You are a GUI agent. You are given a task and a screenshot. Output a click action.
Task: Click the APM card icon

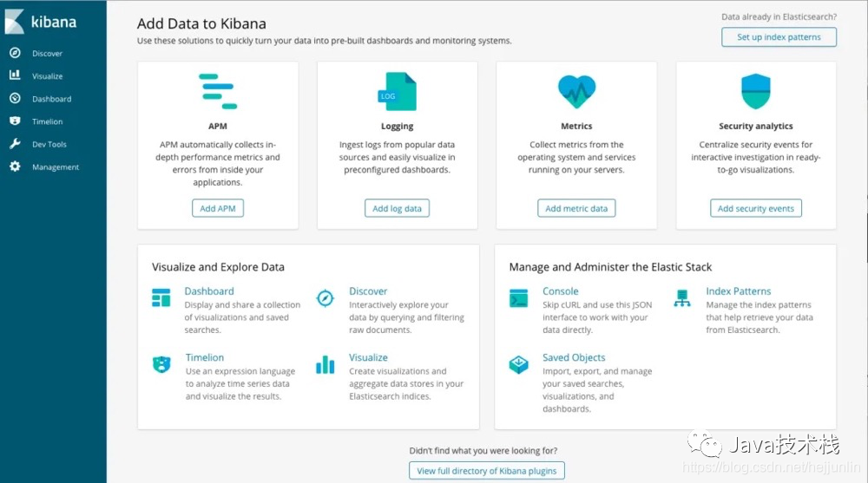[218, 92]
